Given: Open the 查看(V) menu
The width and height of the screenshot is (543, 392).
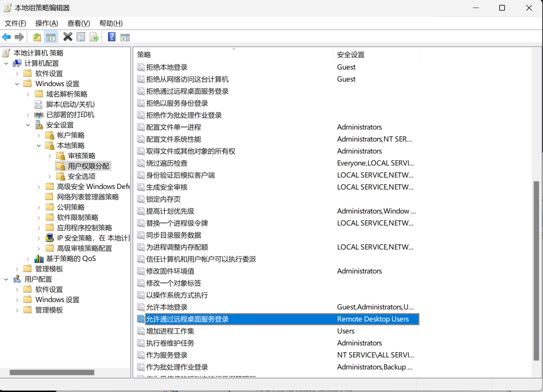Looking at the screenshot, I should [x=79, y=23].
